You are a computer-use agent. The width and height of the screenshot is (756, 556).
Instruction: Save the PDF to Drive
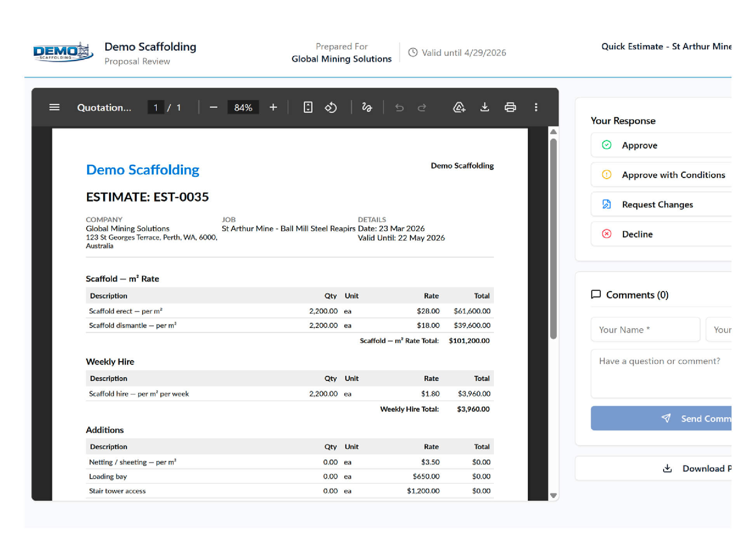(459, 107)
